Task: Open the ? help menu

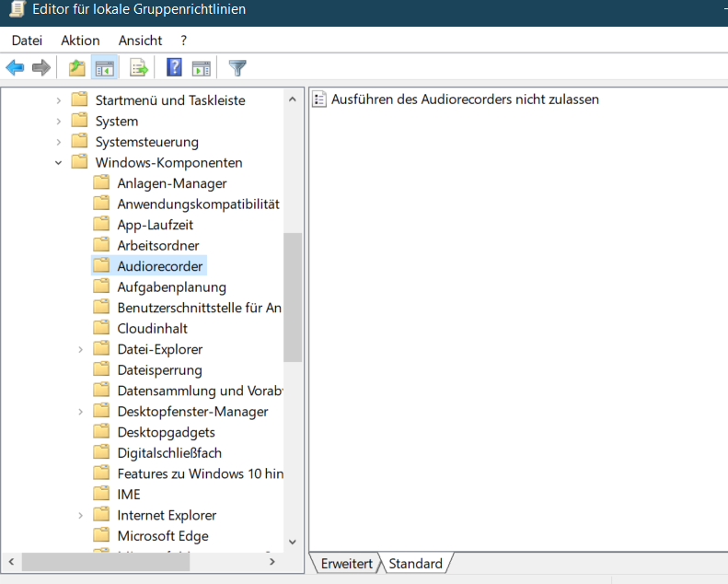Action: coord(184,41)
